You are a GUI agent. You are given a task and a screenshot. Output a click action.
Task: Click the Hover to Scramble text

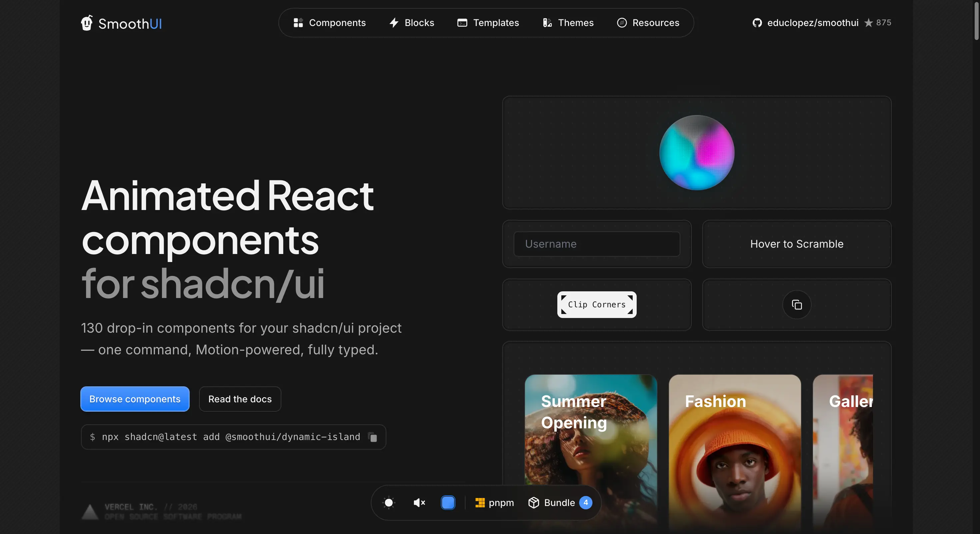797,244
